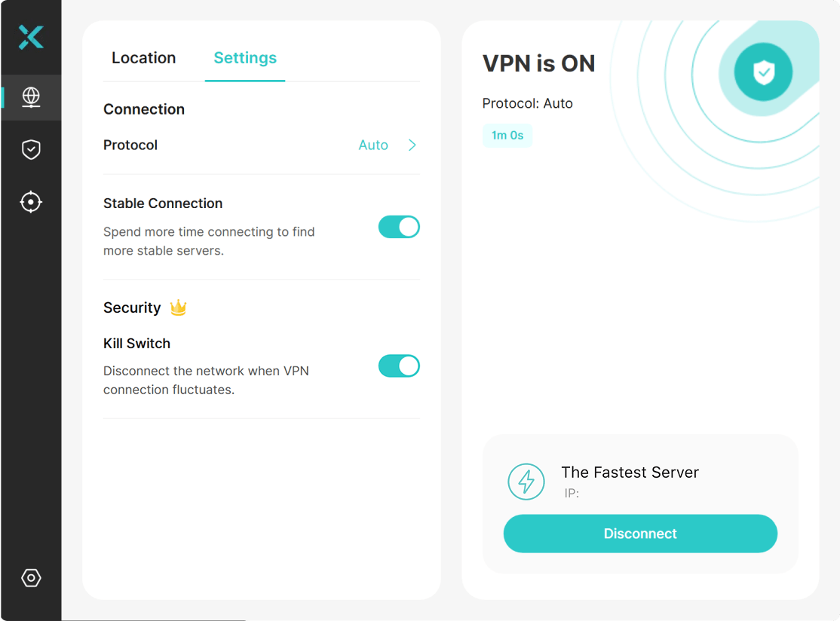Click the premium crown icon beside Security
The image size is (840, 621).
click(179, 307)
